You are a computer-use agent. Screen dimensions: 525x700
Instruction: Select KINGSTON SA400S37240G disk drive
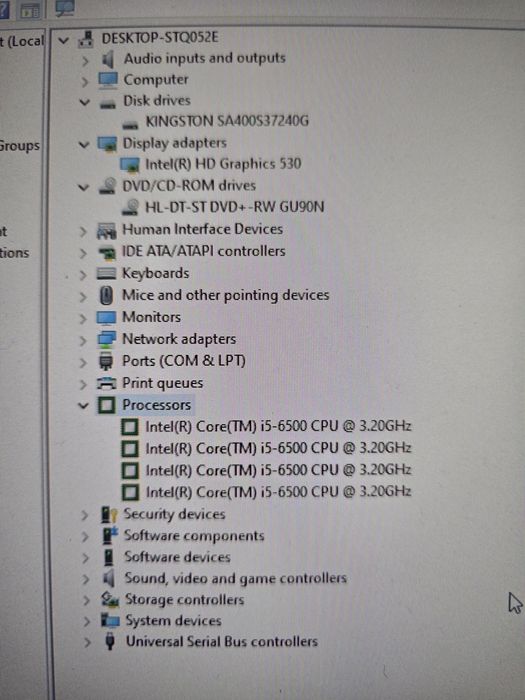tap(227, 121)
